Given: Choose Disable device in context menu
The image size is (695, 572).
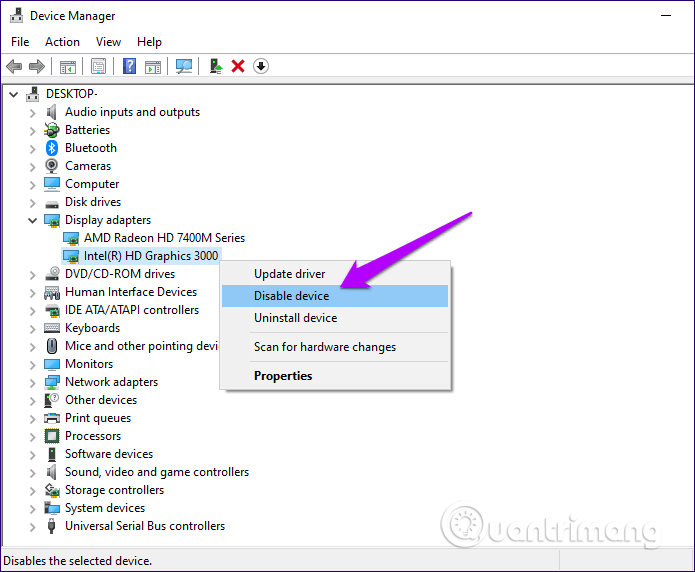Looking at the screenshot, I should 335,296.
